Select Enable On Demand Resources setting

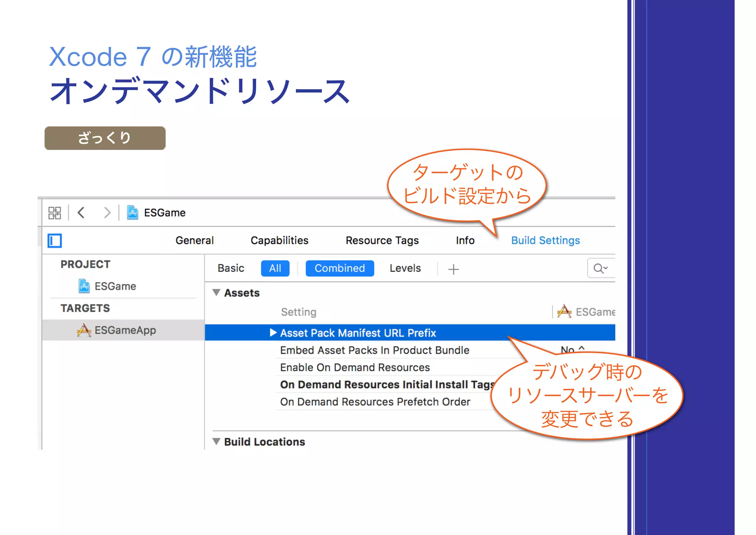pos(355,367)
